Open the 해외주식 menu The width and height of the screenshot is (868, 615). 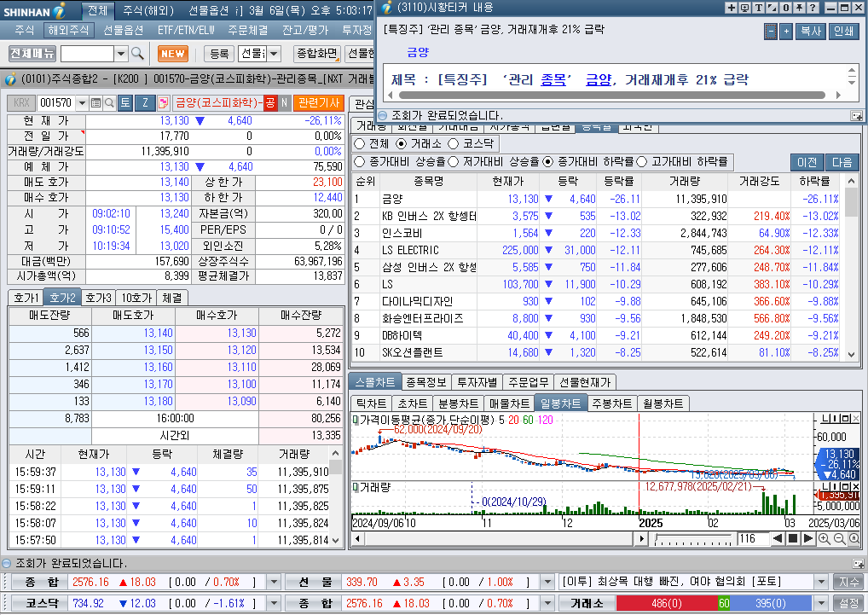tap(69, 30)
